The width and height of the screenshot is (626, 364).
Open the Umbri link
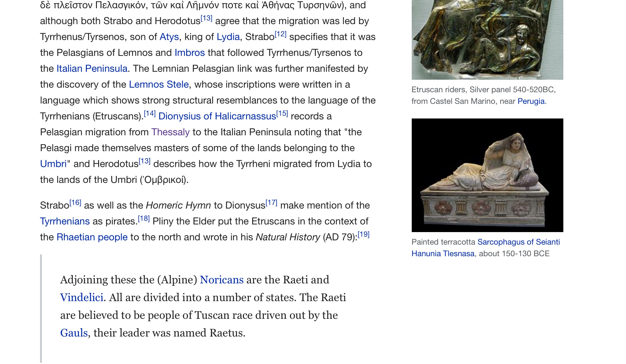coord(53,164)
